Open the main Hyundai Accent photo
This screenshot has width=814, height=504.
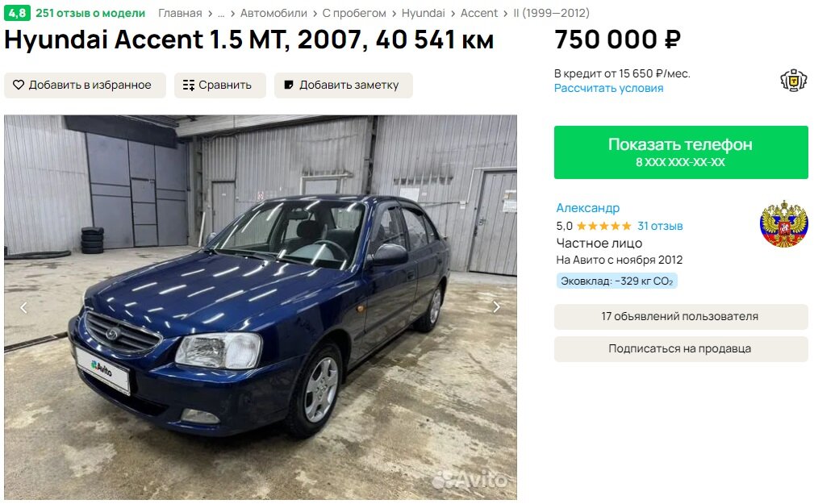261,307
